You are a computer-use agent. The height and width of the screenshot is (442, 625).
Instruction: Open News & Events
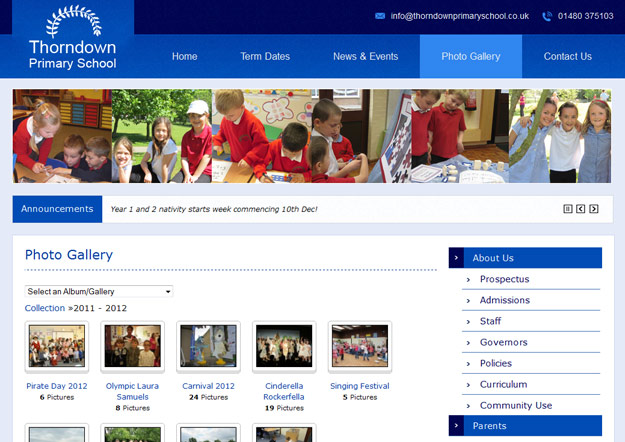[x=366, y=56]
